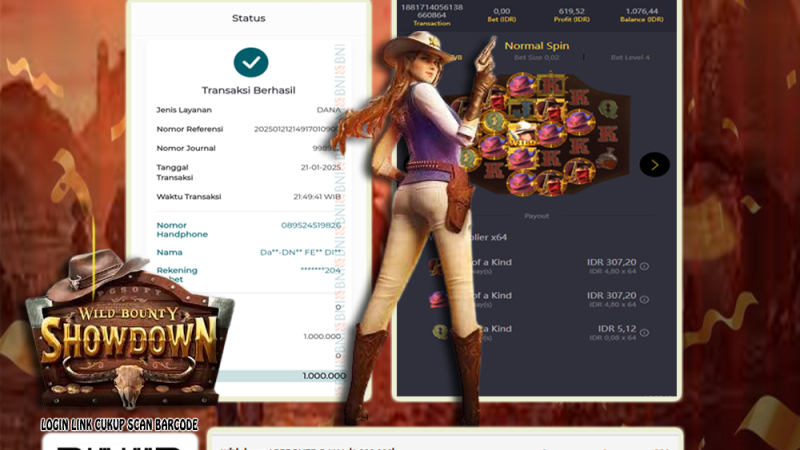Image resolution: width=800 pixels, height=450 pixels.
Task: Click the purple hat symbol in payout list
Action: (438, 299)
